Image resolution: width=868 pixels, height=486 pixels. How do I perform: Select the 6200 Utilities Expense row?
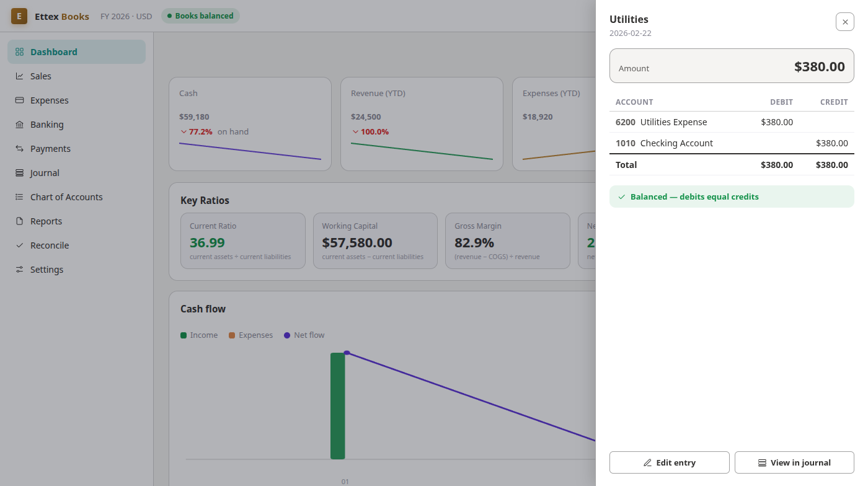tap(732, 122)
